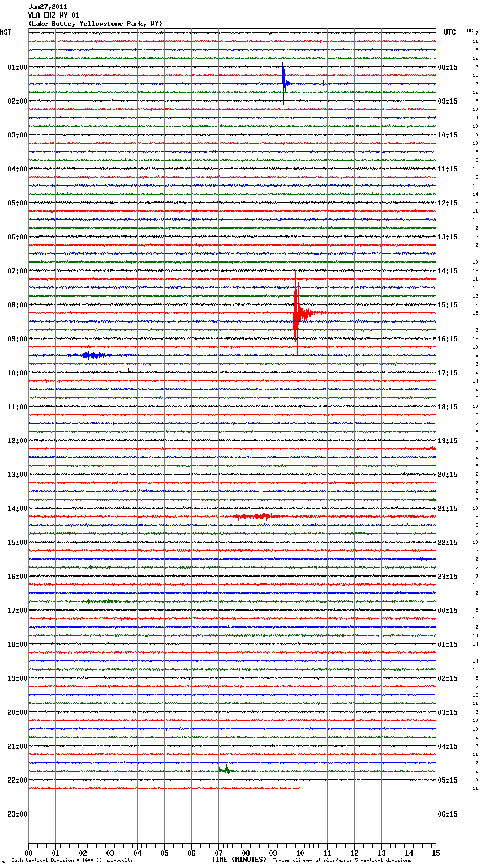Image resolution: width=481 pixels, height=868 pixels.
Task: Click the 20:00 MST hour label
Action: click(18, 712)
